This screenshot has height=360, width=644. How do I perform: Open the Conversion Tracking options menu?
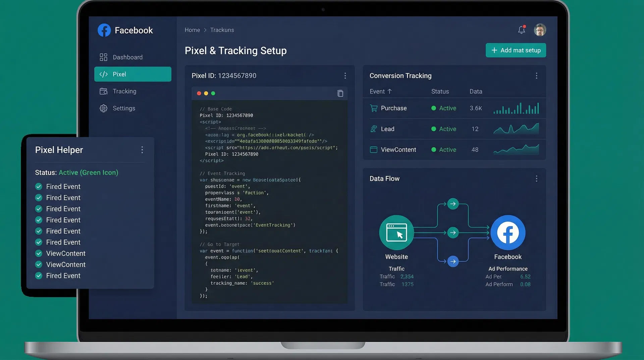pos(536,76)
